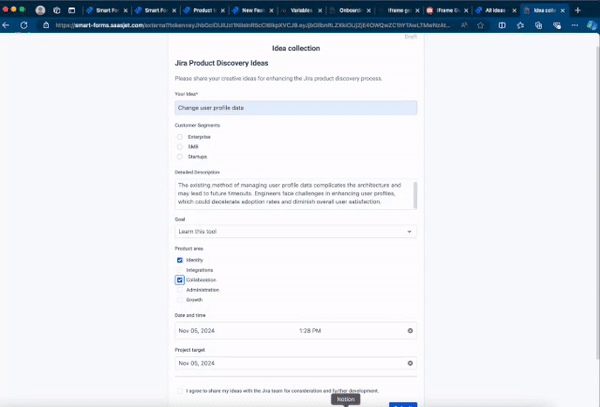Viewport: 600px width, 407px height.
Task: Switch to the Product tab
Action: (204, 10)
